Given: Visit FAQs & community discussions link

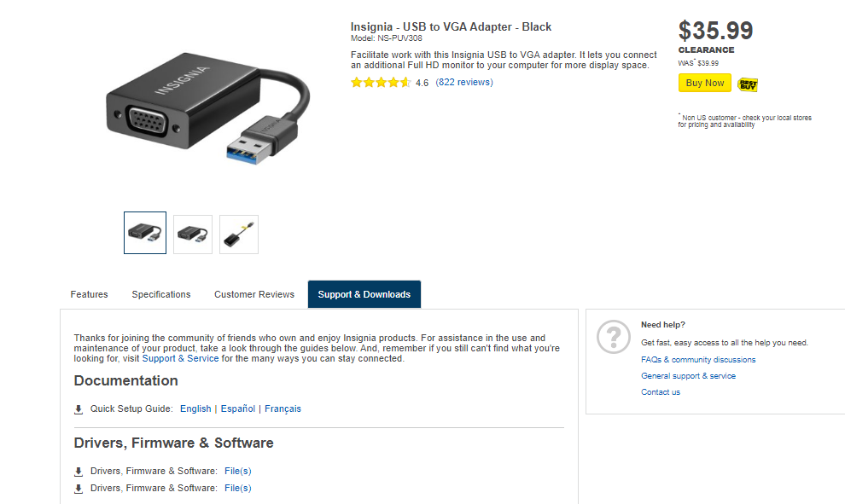Looking at the screenshot, I should pos(698,360).
